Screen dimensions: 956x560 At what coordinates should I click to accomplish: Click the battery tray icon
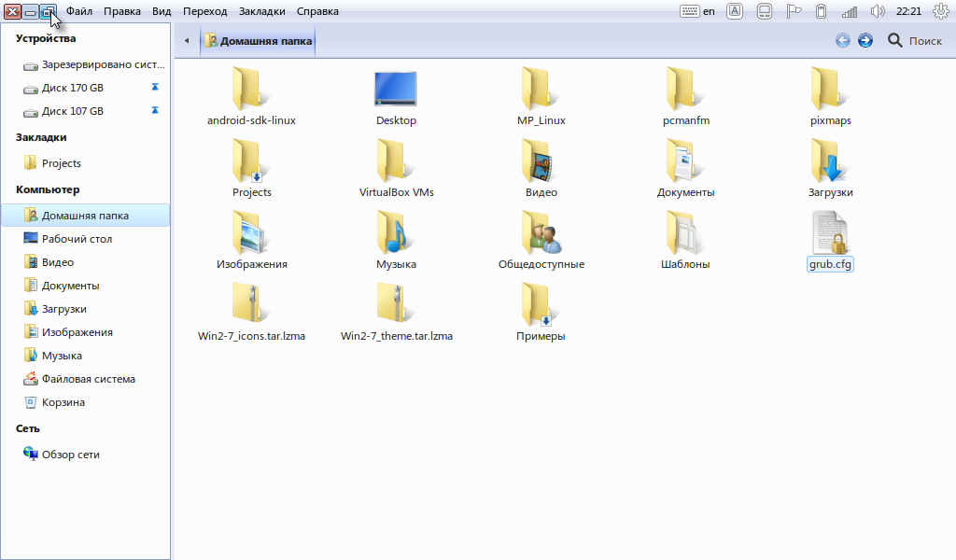click(822, 11)
